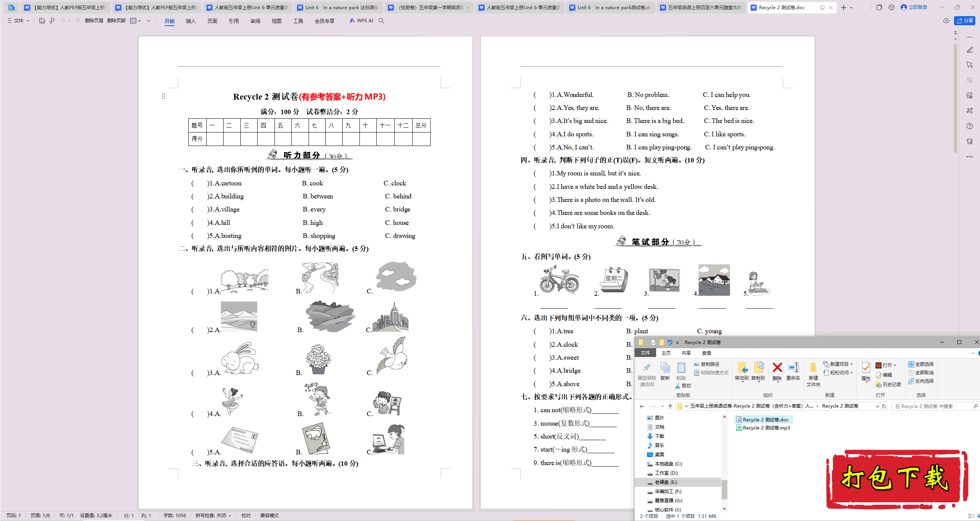Click the paragraph drag handle beside title
The height and width of the screenshot is (521, 980).
[163, 96]
